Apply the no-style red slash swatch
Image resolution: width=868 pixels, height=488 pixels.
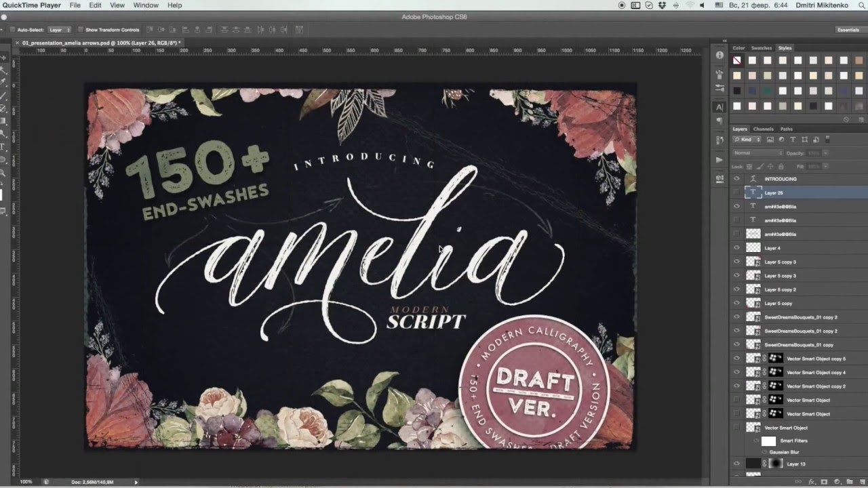click(x=737, y=60)
